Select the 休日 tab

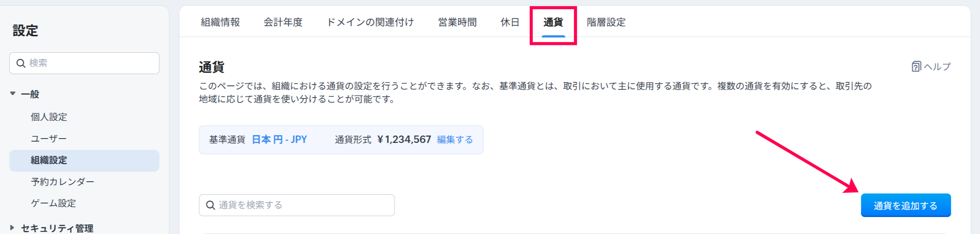tap(510, 22)
